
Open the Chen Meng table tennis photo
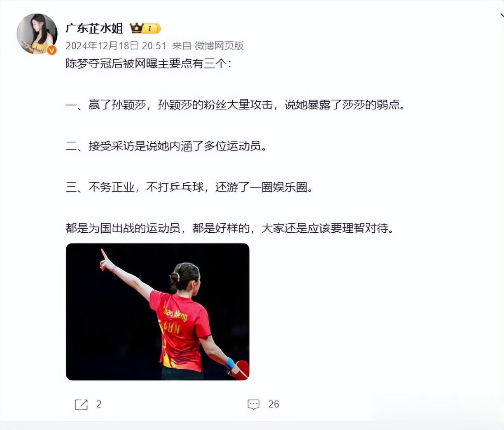click(158, 312)
